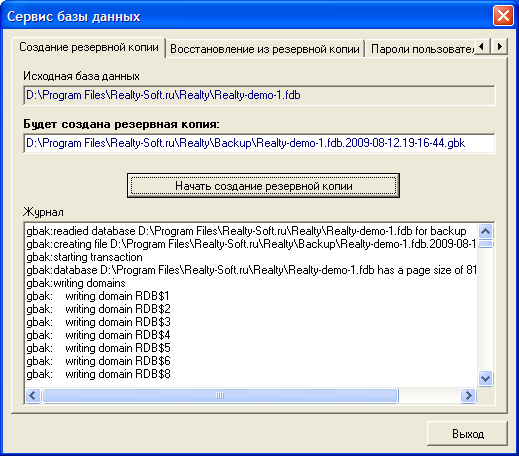Click the Исходная база данных path field
519x456 pixels.
pos(259,95)
